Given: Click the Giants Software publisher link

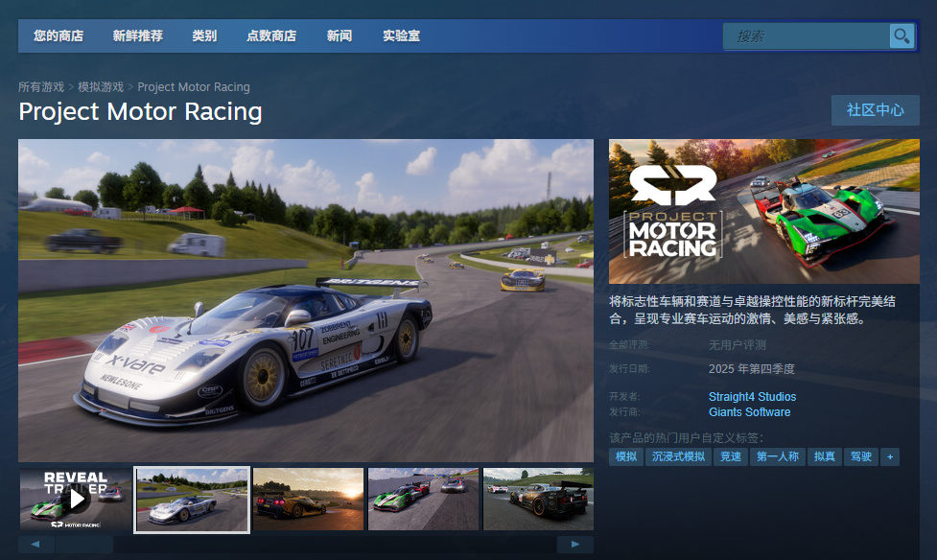Looking at the screenshot, I should click(x=749, y=412).
